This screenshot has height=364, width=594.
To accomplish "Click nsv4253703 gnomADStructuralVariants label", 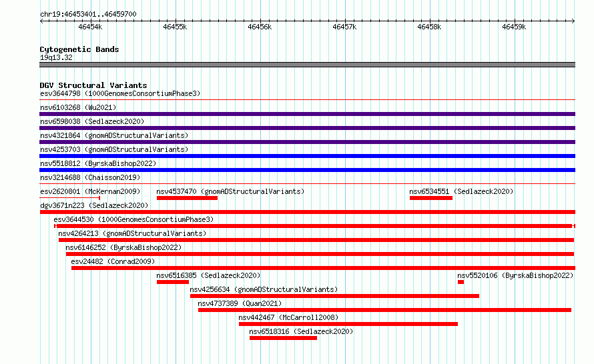I will click(114, 149).
